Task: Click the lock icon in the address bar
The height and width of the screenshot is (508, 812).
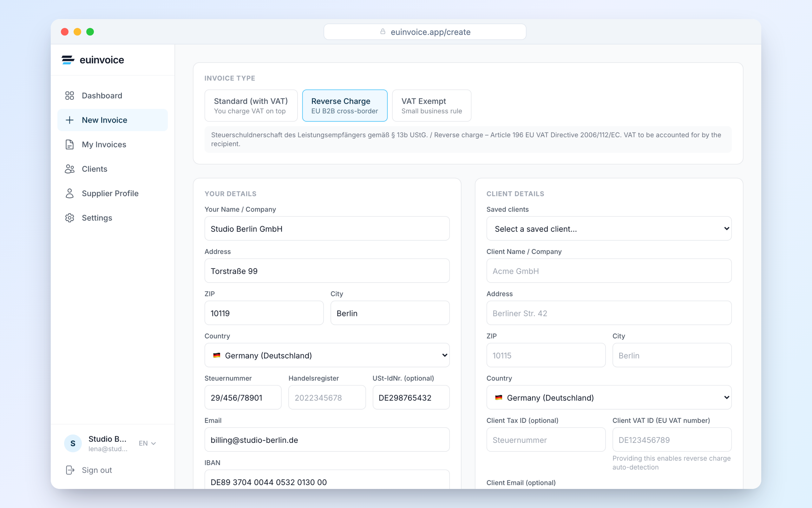Action: [383, 31]
